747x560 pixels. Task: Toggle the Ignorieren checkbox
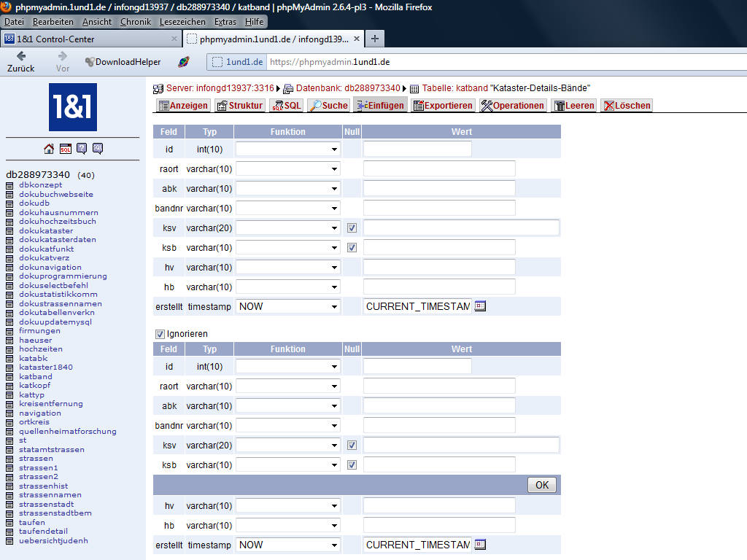click(160, 334)
